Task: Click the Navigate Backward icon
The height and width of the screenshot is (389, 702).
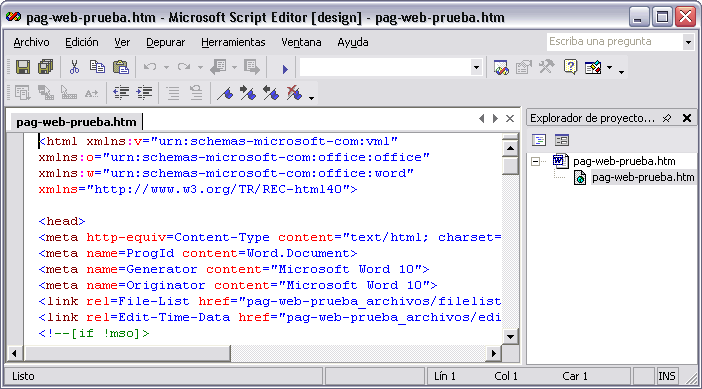Action: pyautogui.click(x=218, y=67)
